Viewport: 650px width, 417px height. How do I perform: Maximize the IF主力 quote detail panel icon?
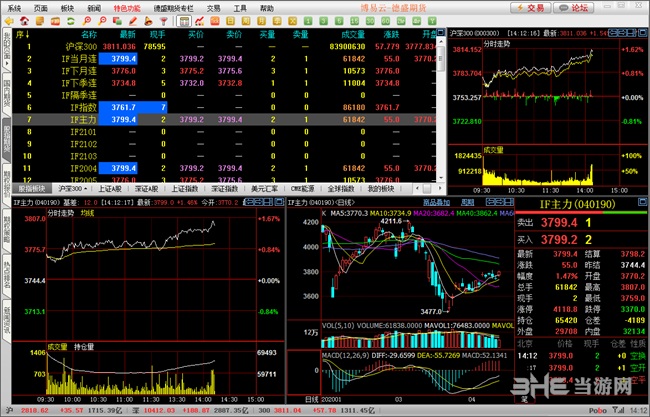click(642, 202)
